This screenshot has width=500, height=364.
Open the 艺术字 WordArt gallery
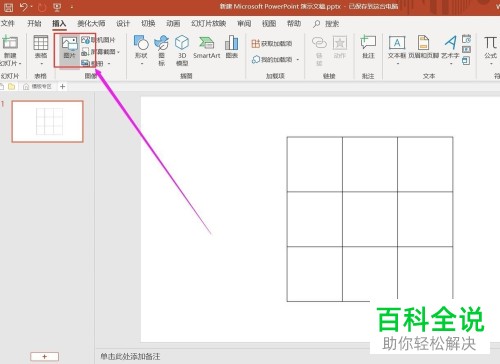450,50
